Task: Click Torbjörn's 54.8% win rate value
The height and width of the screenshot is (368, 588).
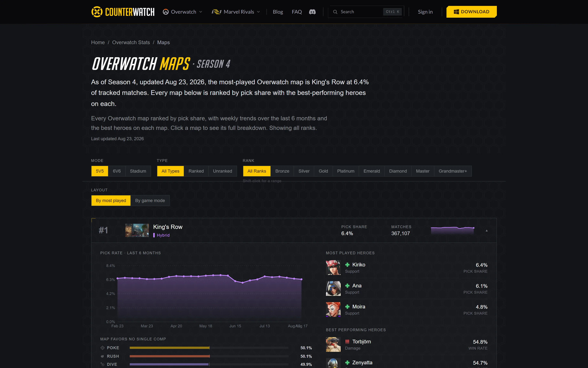Action: click(x=480, y=342)
